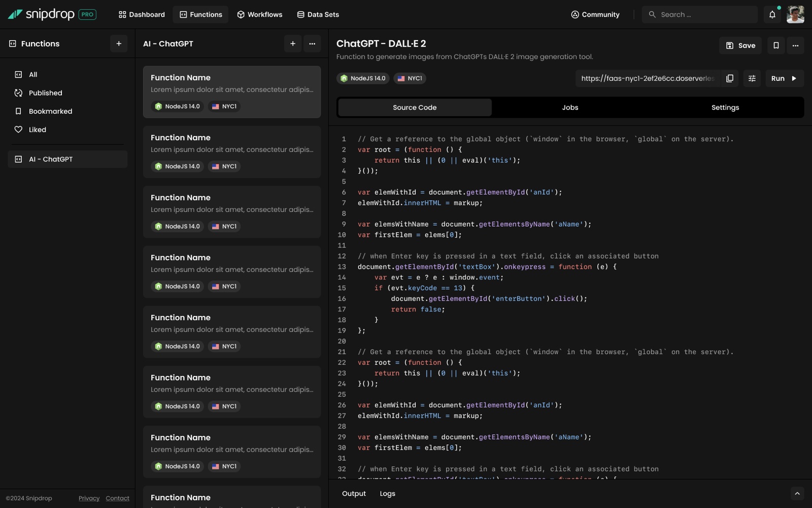Click the NodeJS 14.0 tag in editor header
Image resolution: width=812 pixels, height=508 pixels.
pyautogui.click(x=363, y=78)
